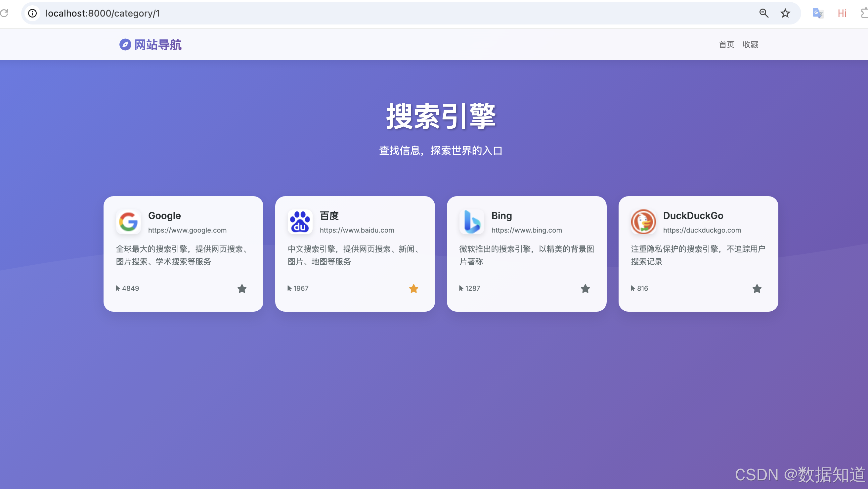
Task: Click the Baidu paw logo icon
Action: click(300, 222)
